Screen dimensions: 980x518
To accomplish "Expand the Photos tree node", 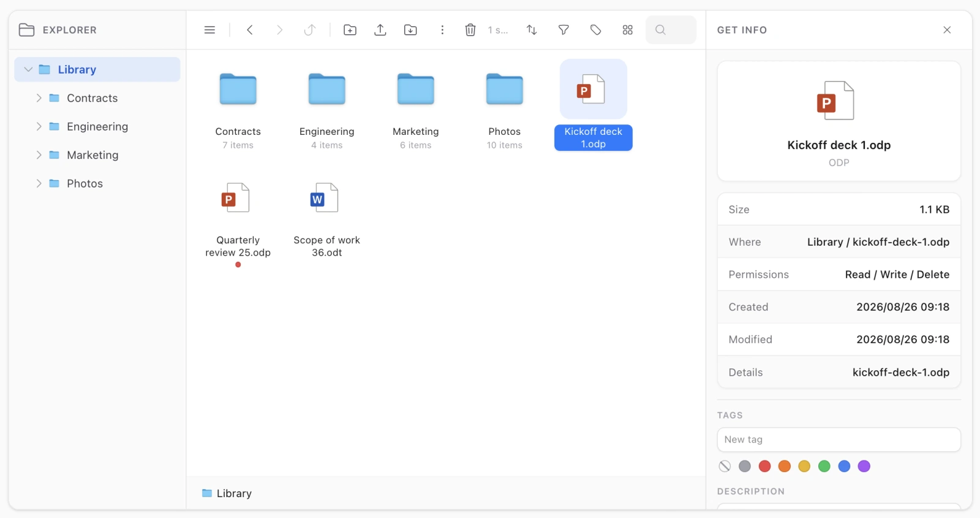I will pyautogui.click(x=39, y=184).
